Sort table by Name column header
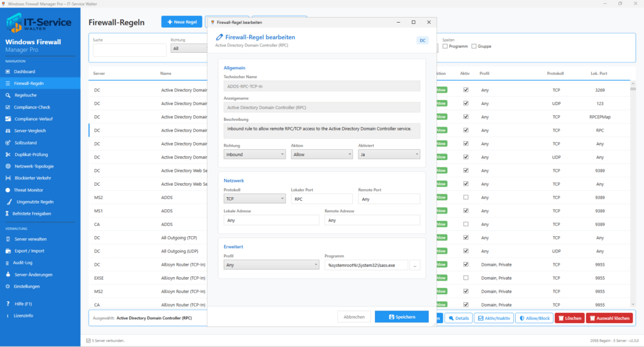This screenshot has height=347, width=644. [165, 74]
